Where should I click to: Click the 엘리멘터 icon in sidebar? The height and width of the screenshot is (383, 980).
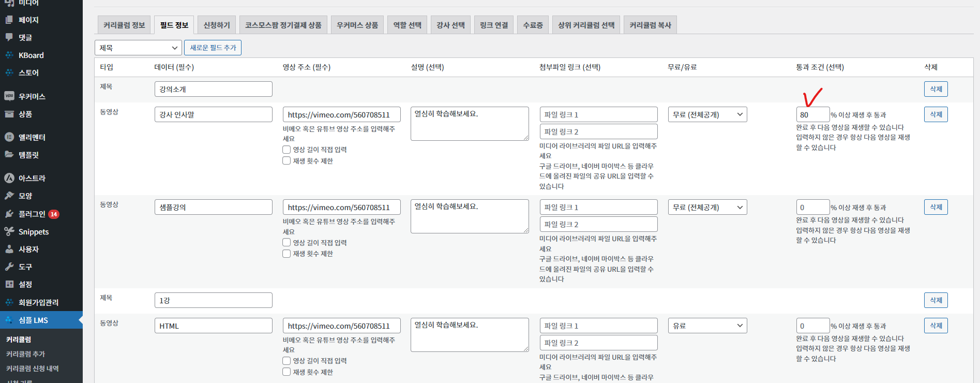tap(9, 137)
